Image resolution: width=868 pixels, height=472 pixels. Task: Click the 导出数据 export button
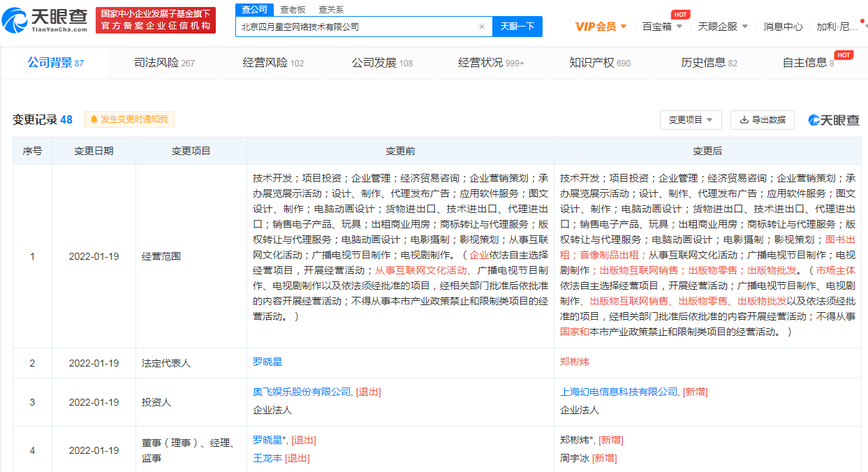(x=762, y=120)
